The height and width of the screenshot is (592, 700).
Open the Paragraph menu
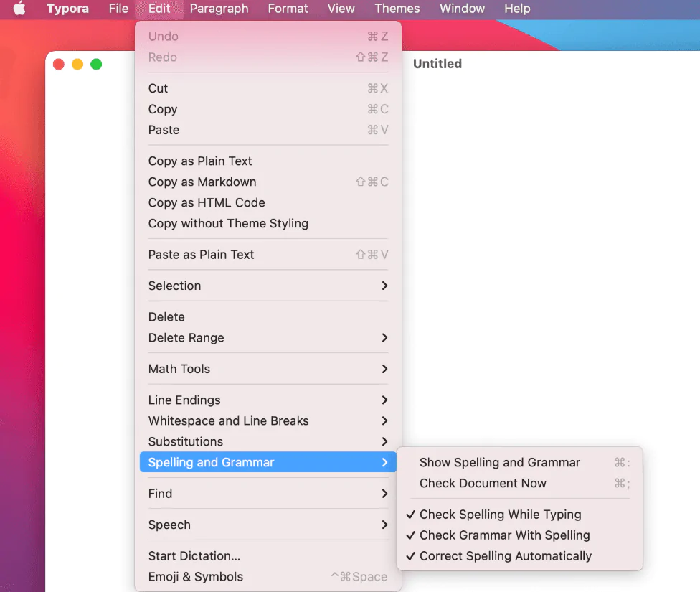219,9
